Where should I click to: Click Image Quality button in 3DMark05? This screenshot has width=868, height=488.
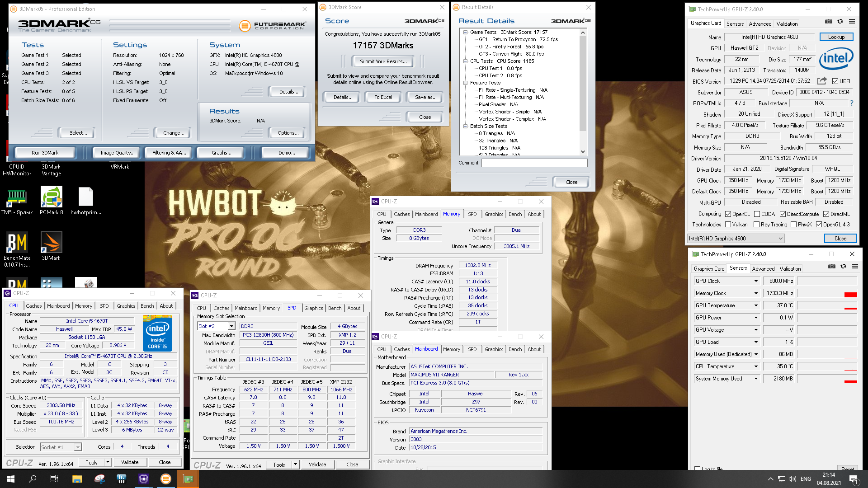(x=117, y=153)
